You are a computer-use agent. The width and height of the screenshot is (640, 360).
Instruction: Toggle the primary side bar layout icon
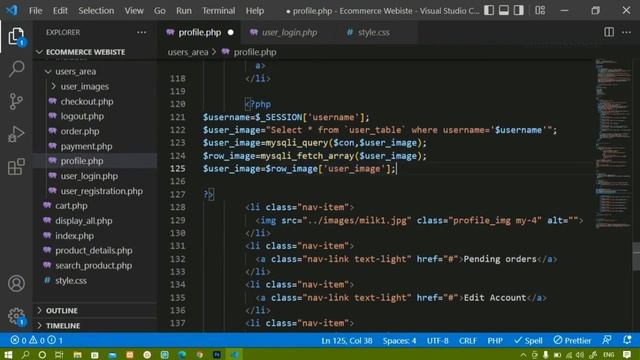[x=489, y=10]
